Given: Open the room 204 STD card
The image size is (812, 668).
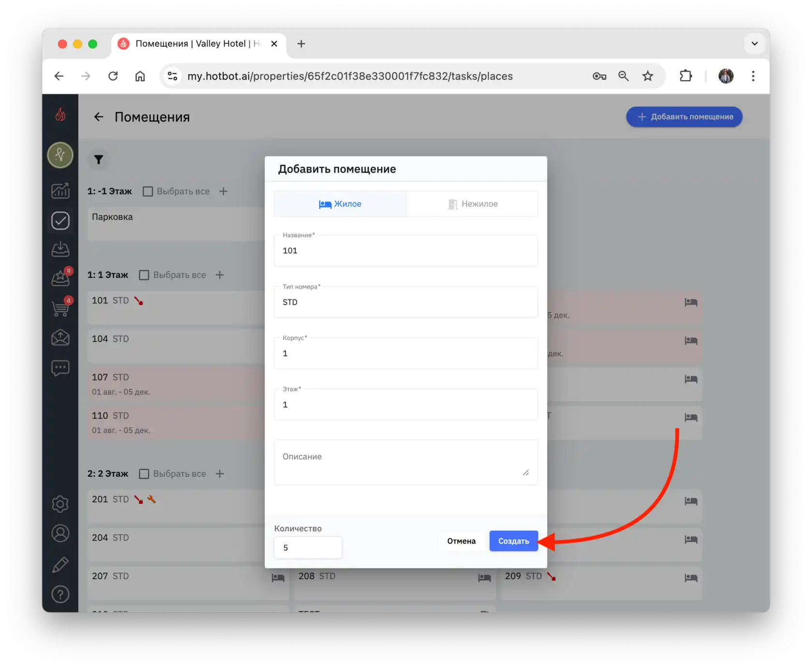Looking at the screenshot, I should point(176,545).
